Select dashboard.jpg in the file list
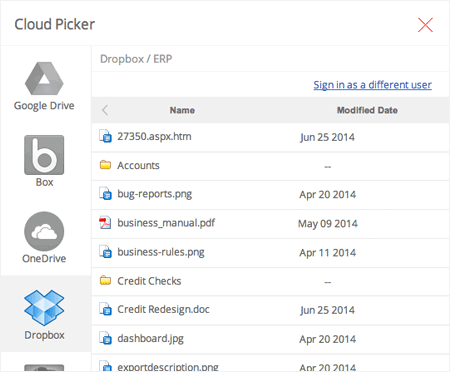Screen dimensions: 450x372 [x=270, y=339]
